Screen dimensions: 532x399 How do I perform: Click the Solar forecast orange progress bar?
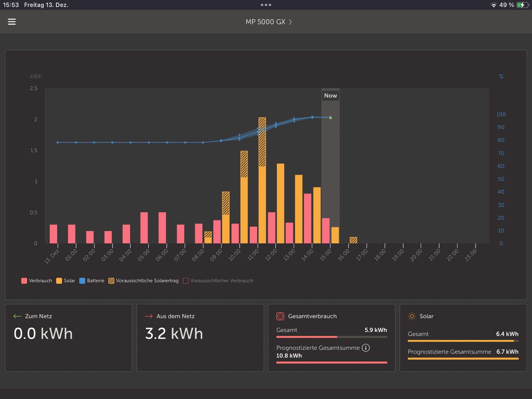pos(463,359)
